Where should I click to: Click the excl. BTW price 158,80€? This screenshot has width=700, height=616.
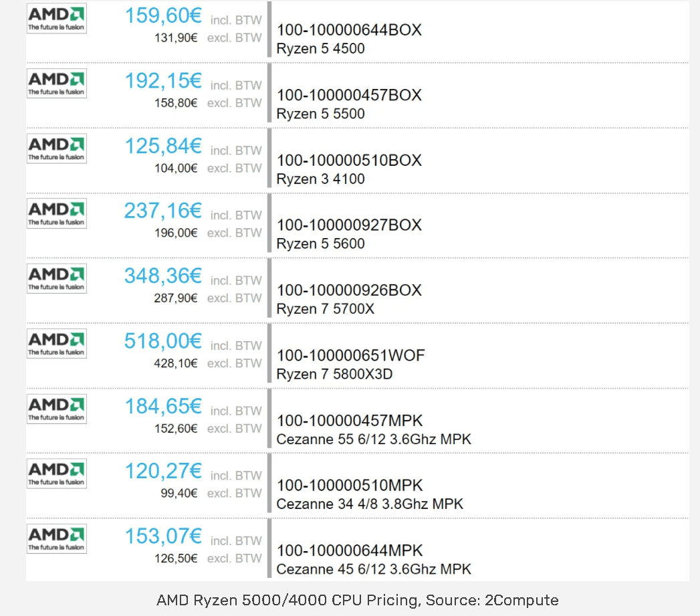pos(176,103)
